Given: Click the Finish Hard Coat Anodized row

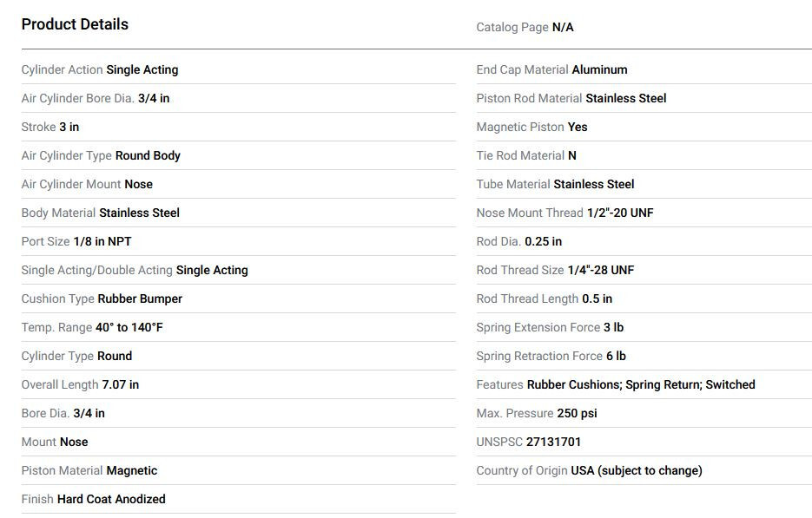Looking at the screenshot, I should [93, 499].
